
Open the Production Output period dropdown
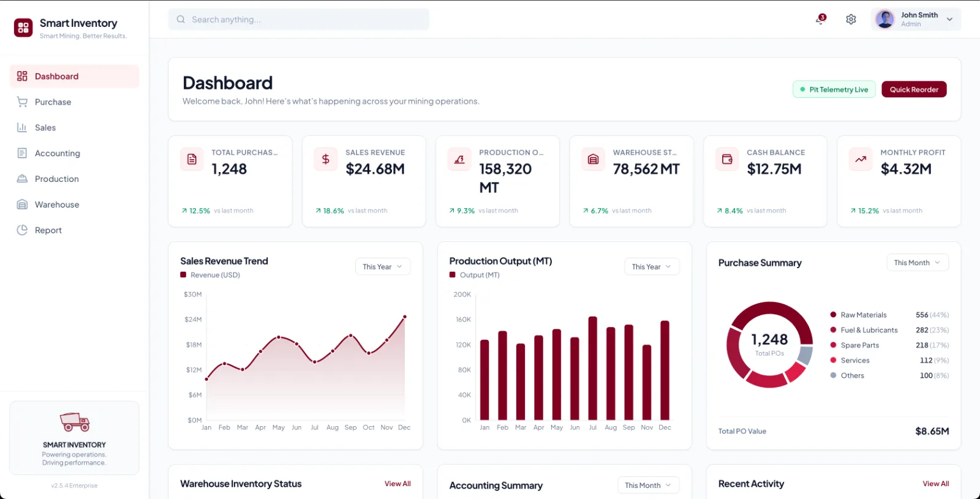[652, 266]
